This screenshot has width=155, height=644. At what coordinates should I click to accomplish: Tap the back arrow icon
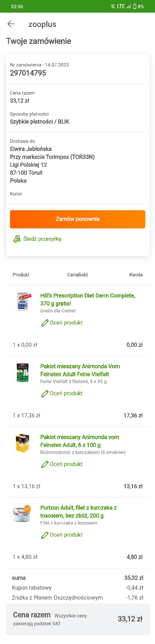(x=11, y=24)
